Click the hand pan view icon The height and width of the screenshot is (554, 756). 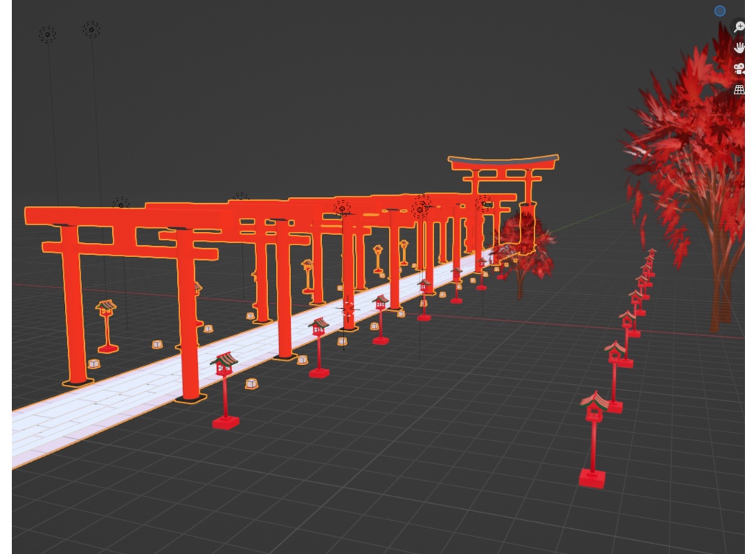pos(738,47)
